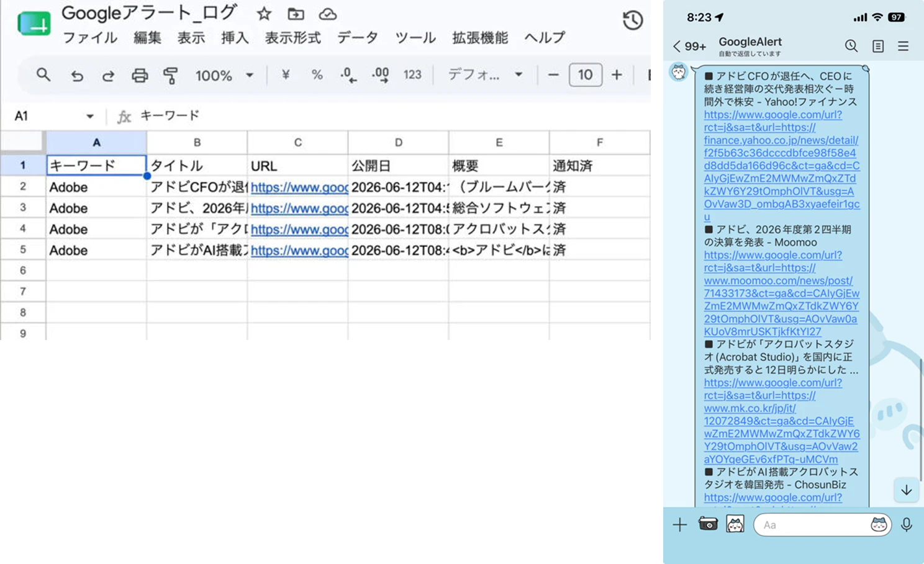Click the font size field showing 10
This screenshot has width=924, height=564.
[585, 75]
